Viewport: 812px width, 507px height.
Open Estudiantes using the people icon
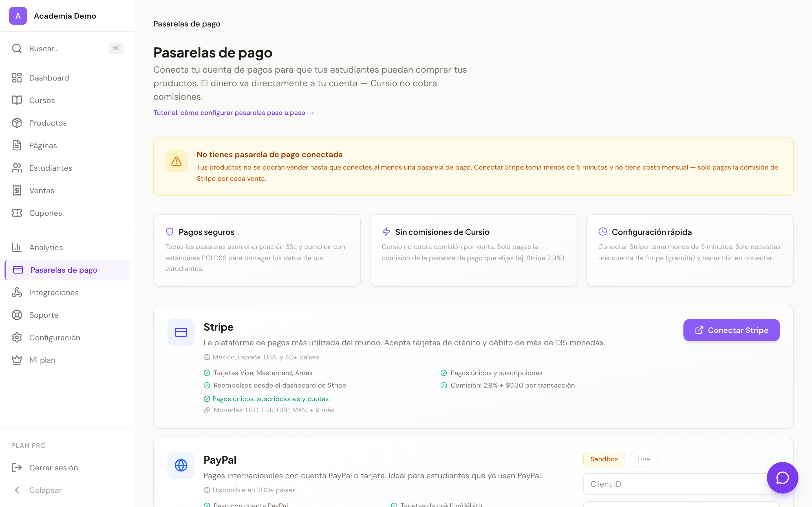coord(17,168)
